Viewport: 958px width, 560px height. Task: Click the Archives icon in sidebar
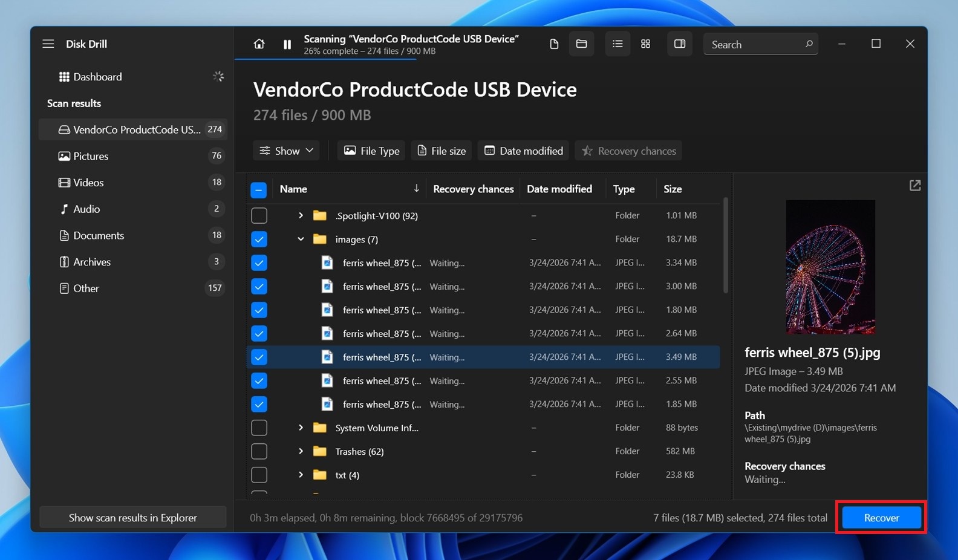(x=64, y=262)
